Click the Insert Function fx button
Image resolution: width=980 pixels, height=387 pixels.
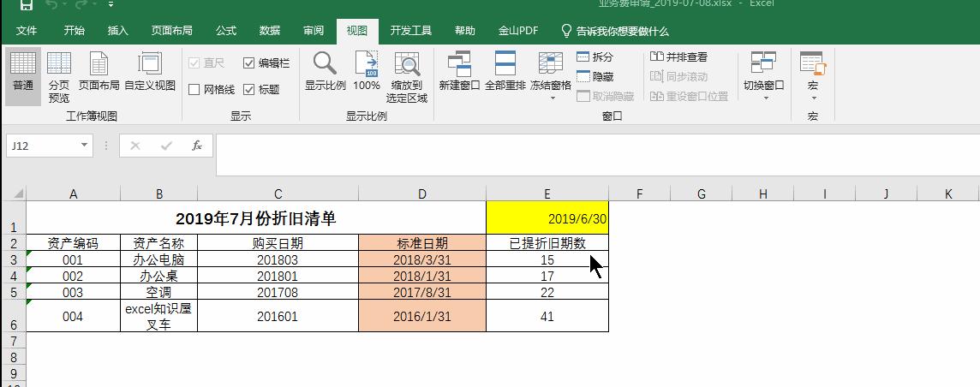click(x=197, y=146)
